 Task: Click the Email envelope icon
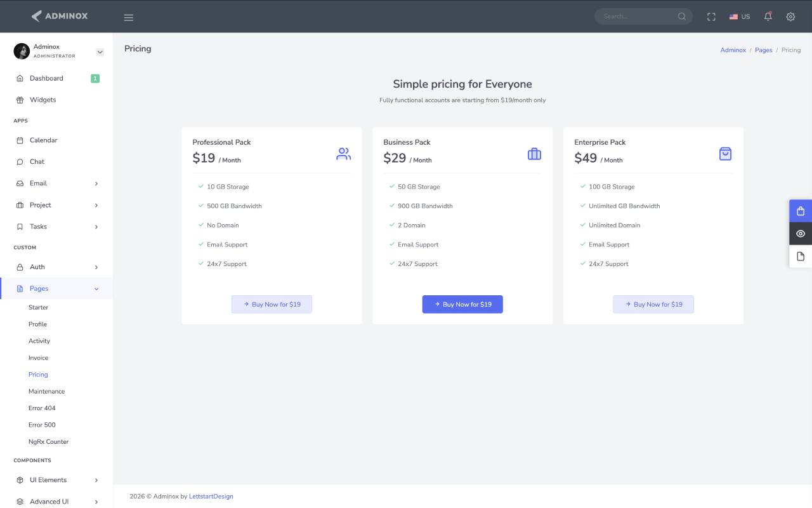click(x=20, y=184)
